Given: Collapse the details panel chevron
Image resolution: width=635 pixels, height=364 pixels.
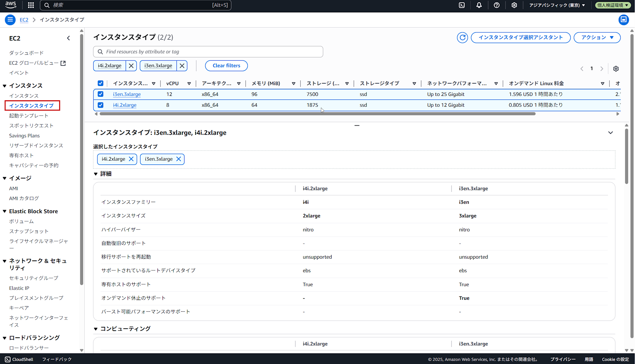Looking at the screenshot, I should [x=610, y=133].
